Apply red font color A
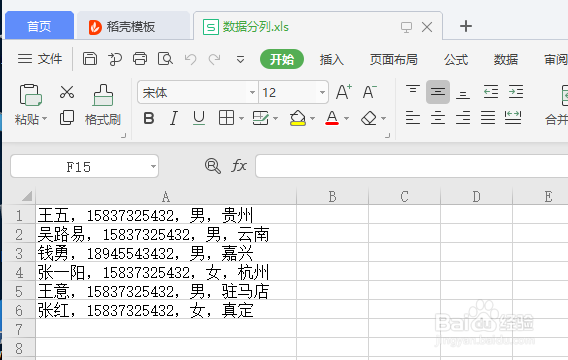Screen dimensions: 568x360 pos(332,118)
